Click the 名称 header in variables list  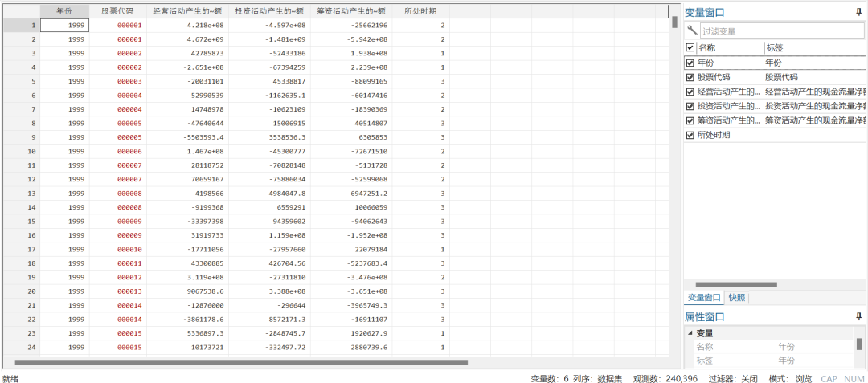point(707,48)
